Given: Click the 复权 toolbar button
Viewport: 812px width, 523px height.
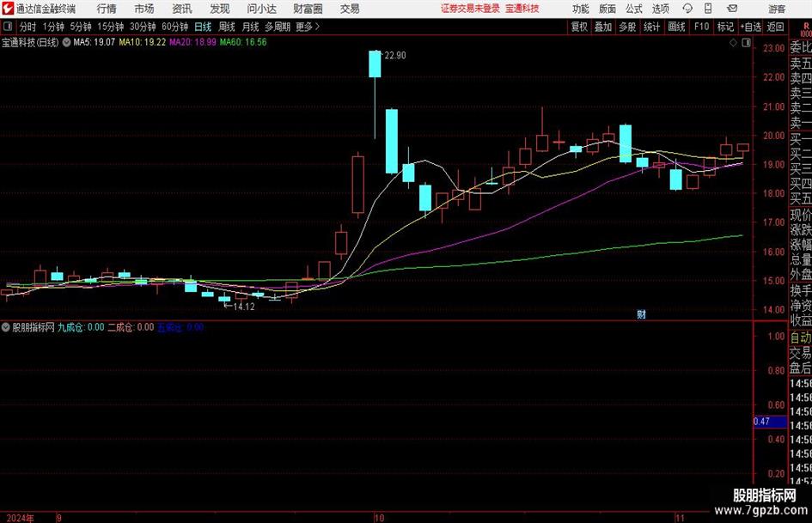Looking at the screenshot, I should click(579, 27).
